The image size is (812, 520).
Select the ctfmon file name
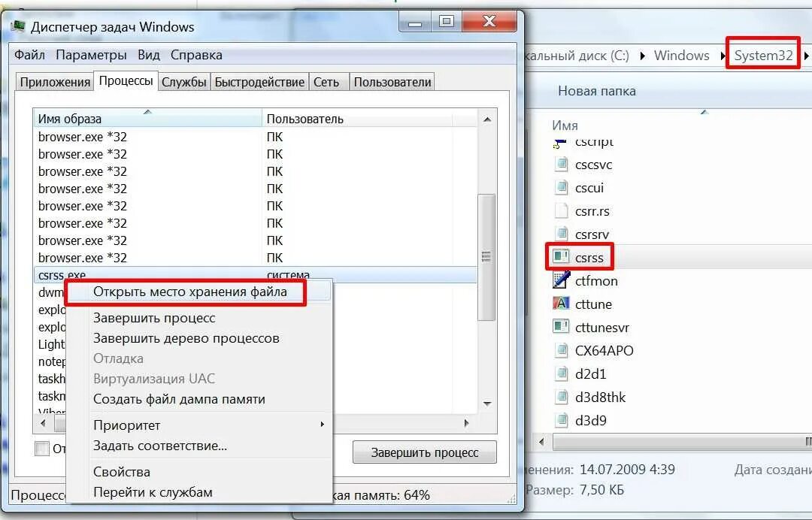(596, 281)
